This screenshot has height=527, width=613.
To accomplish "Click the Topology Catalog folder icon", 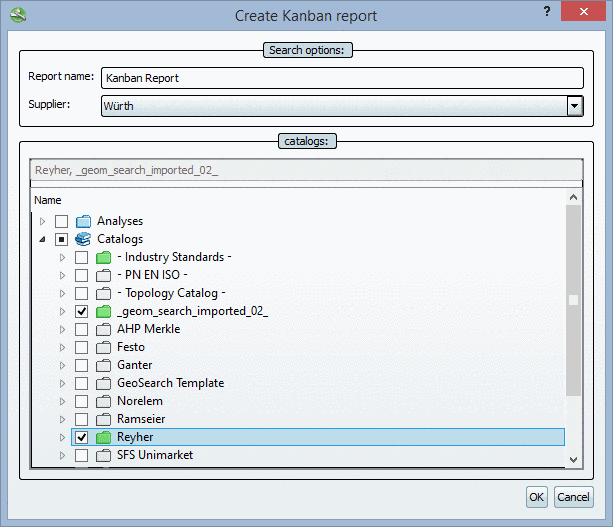I will pos(104,293).
